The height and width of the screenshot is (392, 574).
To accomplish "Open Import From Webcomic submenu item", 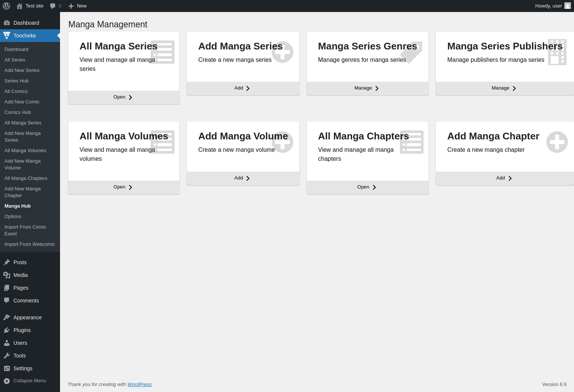I will [x=30, y=244].
